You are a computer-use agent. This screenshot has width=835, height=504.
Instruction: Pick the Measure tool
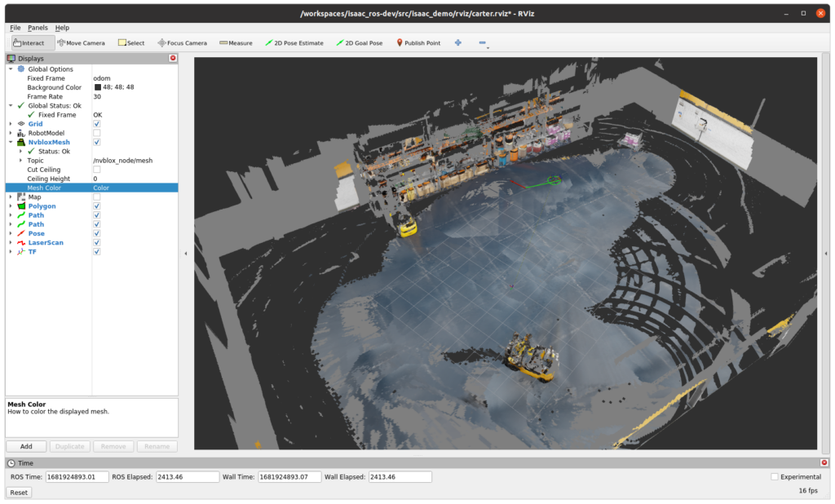click(x=236, y=42)
